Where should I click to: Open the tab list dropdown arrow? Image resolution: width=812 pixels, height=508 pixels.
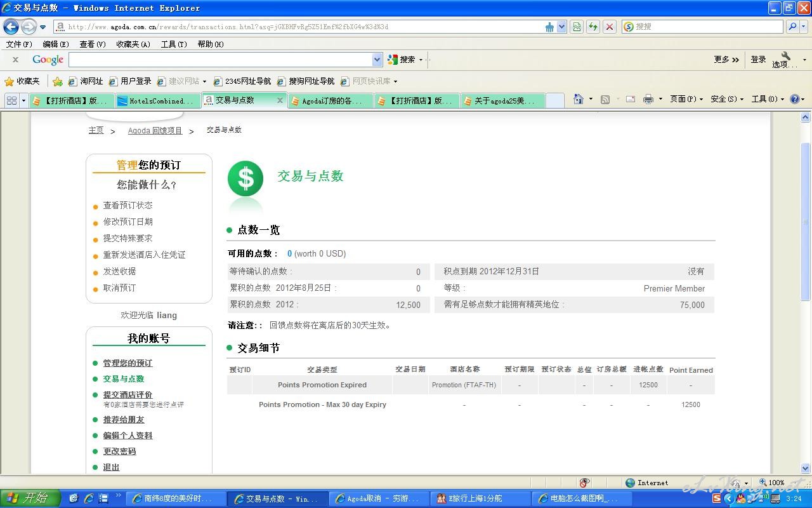pyautogui.click(x=24, y=100)
